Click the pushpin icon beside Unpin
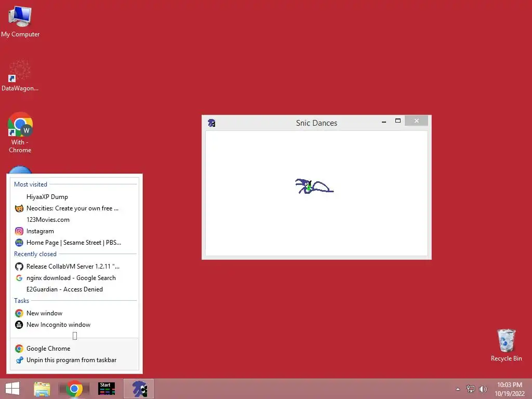 [x=19, y=360]
